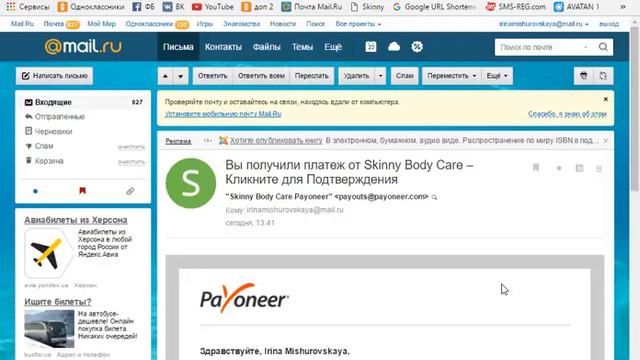
Task: Open message options lines icon
Action: [599, 168]
